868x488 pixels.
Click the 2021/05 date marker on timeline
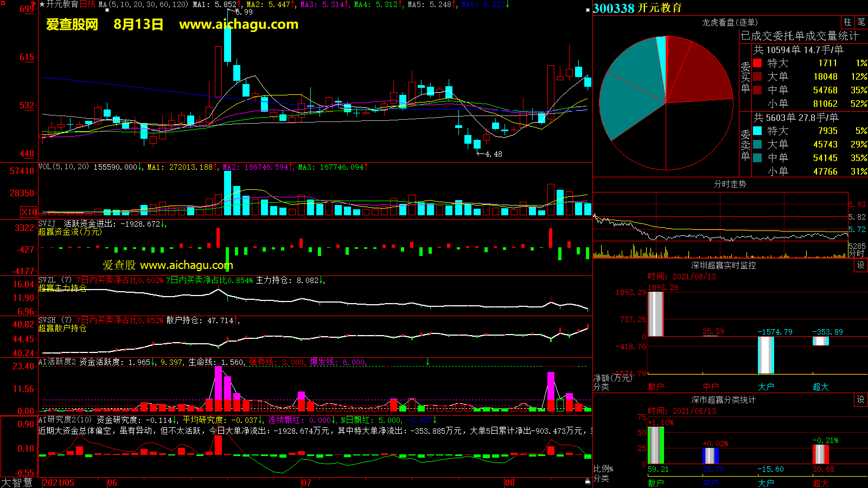59,483
